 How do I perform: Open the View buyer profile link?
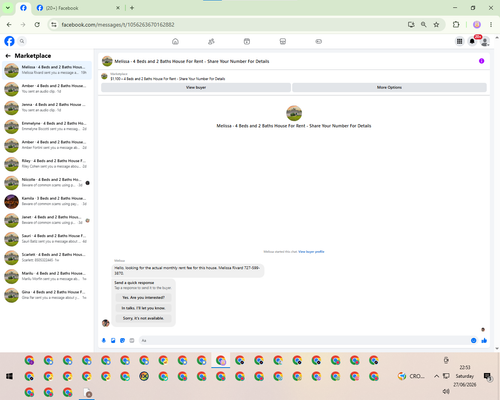(x=311, y=252)
